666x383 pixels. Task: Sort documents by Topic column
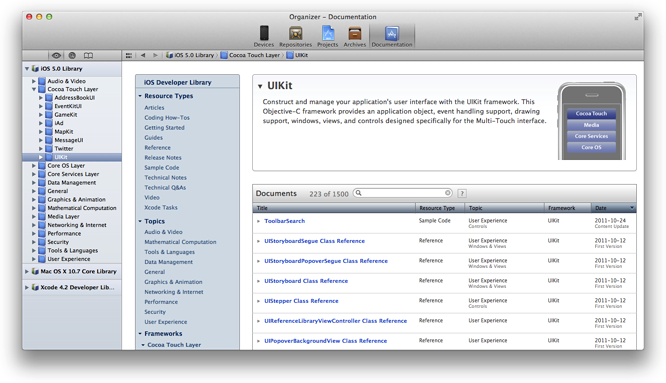click(x=505, y=208)
